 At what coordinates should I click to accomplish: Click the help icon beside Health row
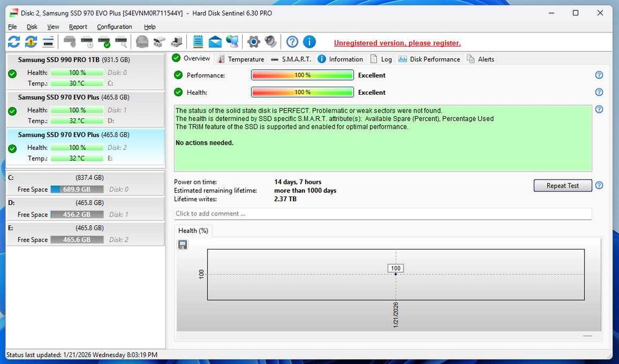[599, 92]
